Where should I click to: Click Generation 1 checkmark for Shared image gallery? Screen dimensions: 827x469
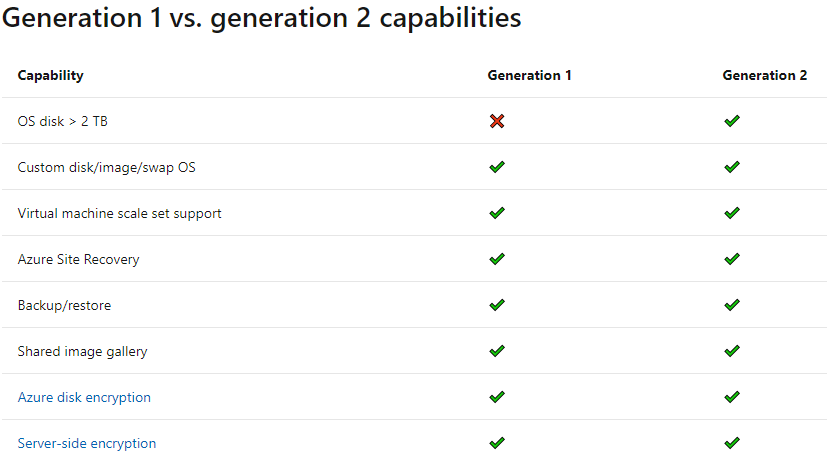[x=496, y=351]
